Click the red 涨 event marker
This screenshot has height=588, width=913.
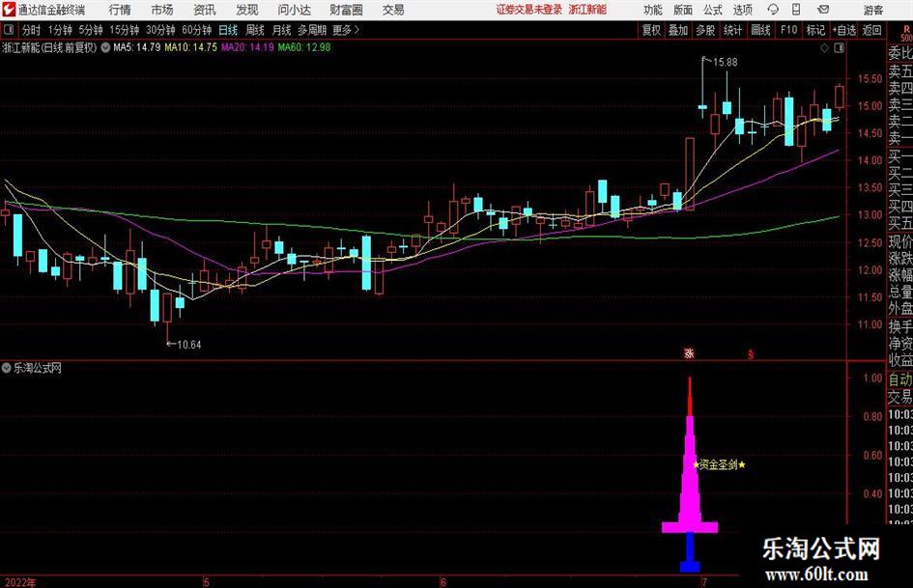pos(689,353)
